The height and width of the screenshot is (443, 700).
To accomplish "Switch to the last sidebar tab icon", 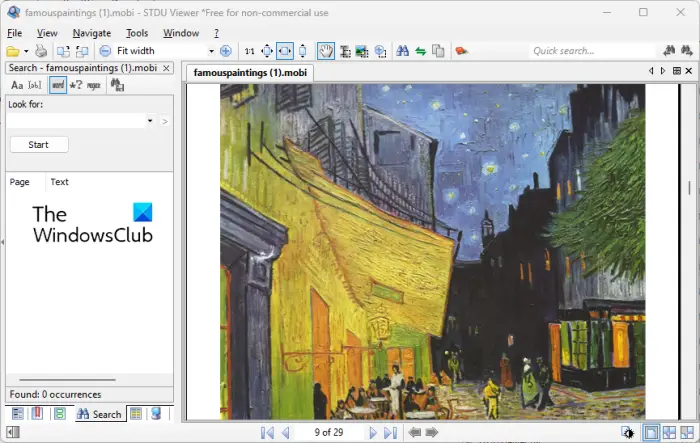I will [x=156, y=414].
